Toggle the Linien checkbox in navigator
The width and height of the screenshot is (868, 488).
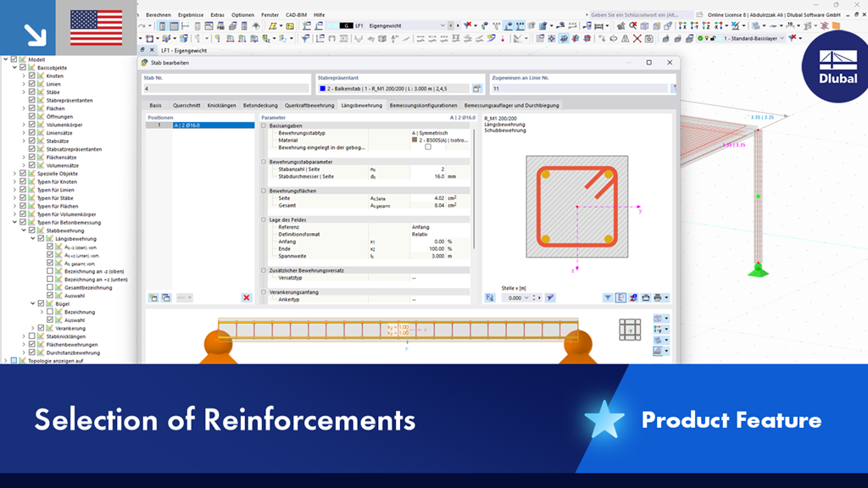point(31,84)
